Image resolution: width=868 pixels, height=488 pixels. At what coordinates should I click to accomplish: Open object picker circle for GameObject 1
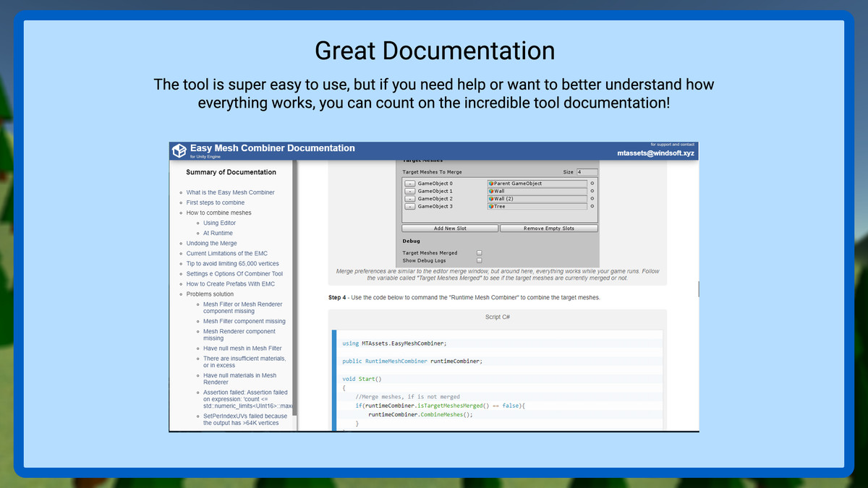[592, 192]
